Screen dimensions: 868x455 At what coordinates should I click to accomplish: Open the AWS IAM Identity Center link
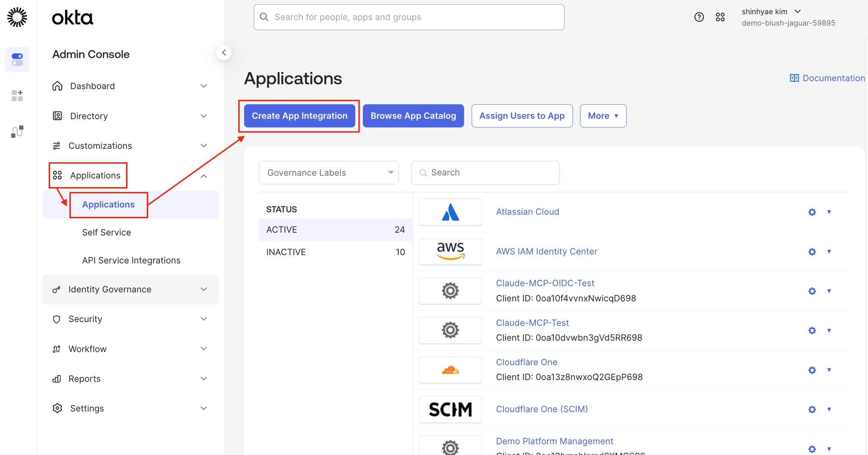[x=547, y=251]
